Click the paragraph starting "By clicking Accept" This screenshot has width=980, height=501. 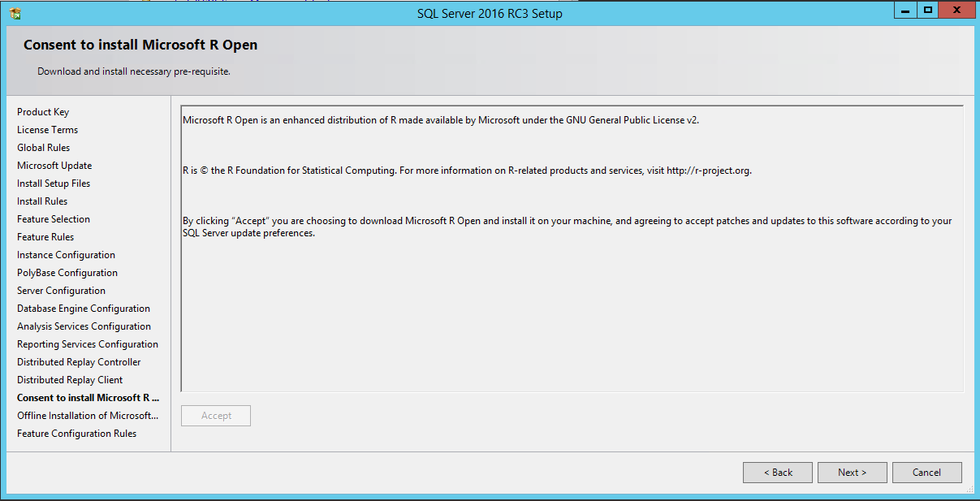coord(568,227)
